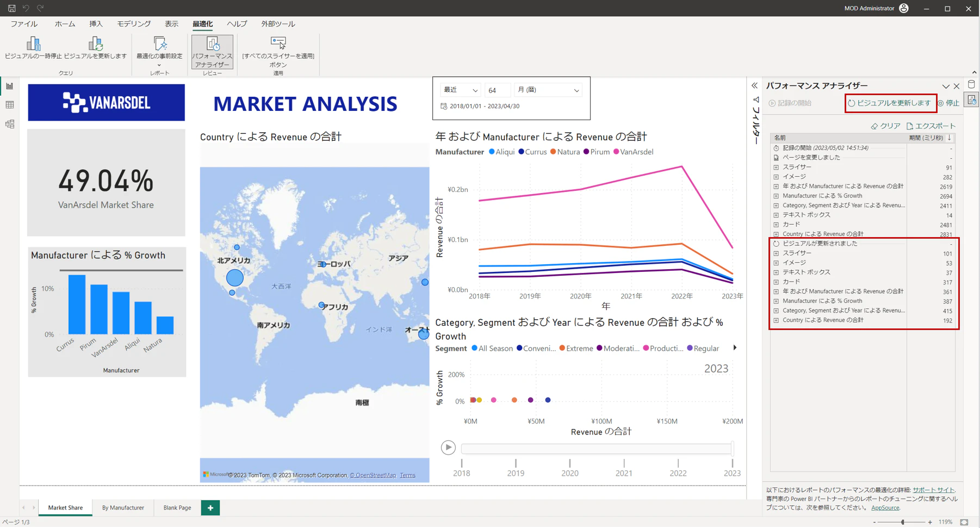Open the 最近 relative date dropdown
The width and height of the screenshot is (980, 528).
click(461, 90)
